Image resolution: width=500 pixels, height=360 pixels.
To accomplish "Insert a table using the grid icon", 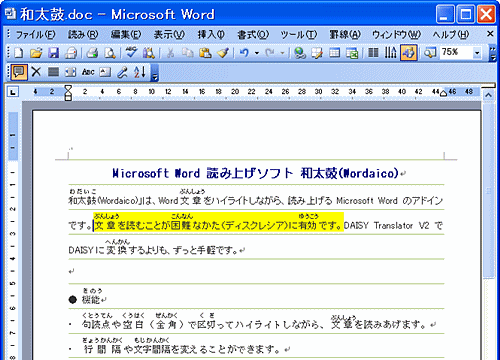I will (x=334, y=53).
